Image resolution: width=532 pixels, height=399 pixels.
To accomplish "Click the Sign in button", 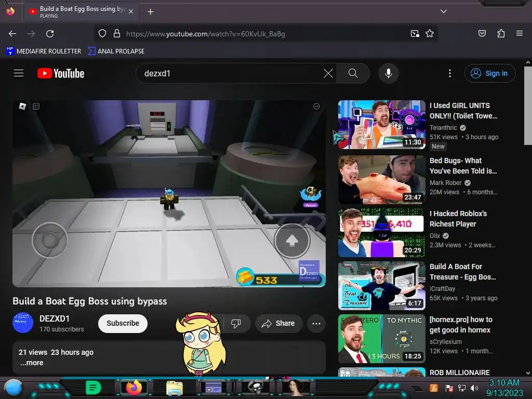I will [489, 73].
